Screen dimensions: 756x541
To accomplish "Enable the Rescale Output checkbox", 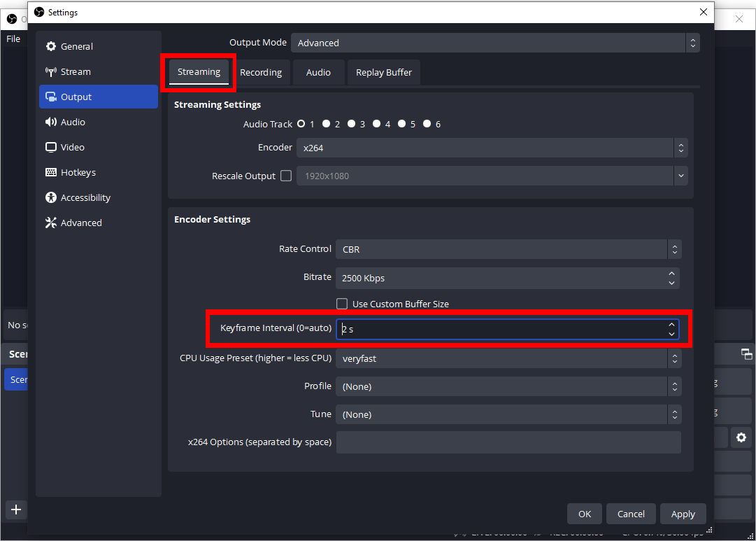I will coord(286,176).
